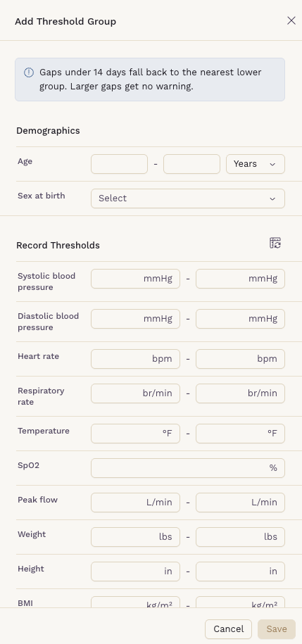
Task: Focus the Peak flow maximum L/min field
Action: coord(240,503)
